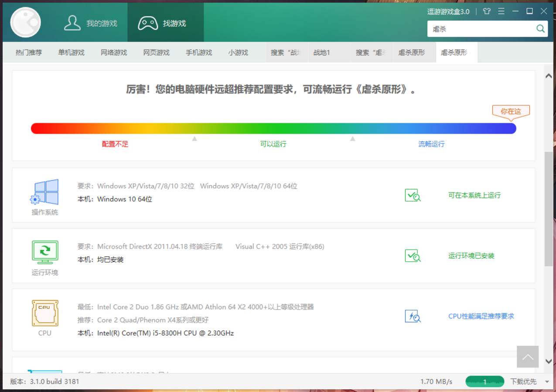Image resolution: width=556 pixels, height=392 pixels.
Task: Maximize the 逗游游戏盒 window
Action: click(x=529, y=11)
